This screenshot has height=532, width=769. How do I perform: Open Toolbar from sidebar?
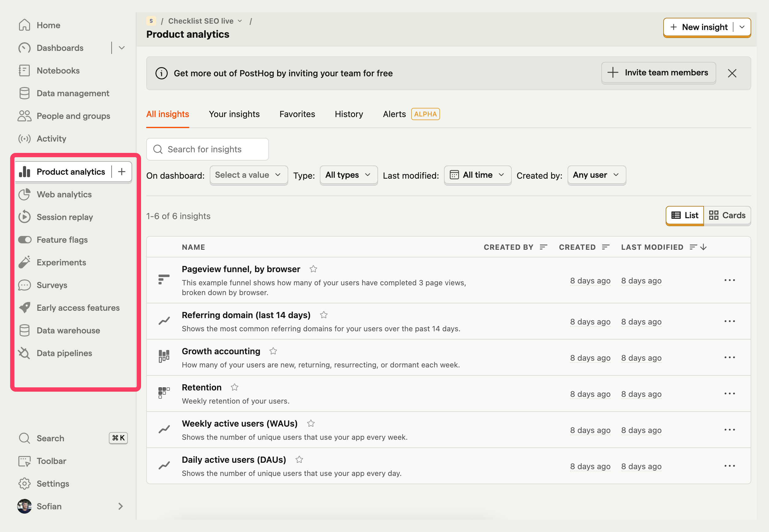pos(51,461)
